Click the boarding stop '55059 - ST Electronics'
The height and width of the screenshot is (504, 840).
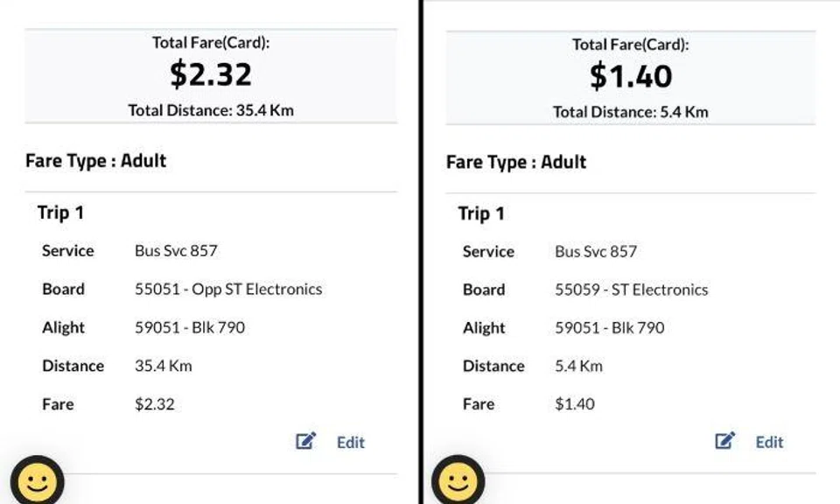[631, 290]
